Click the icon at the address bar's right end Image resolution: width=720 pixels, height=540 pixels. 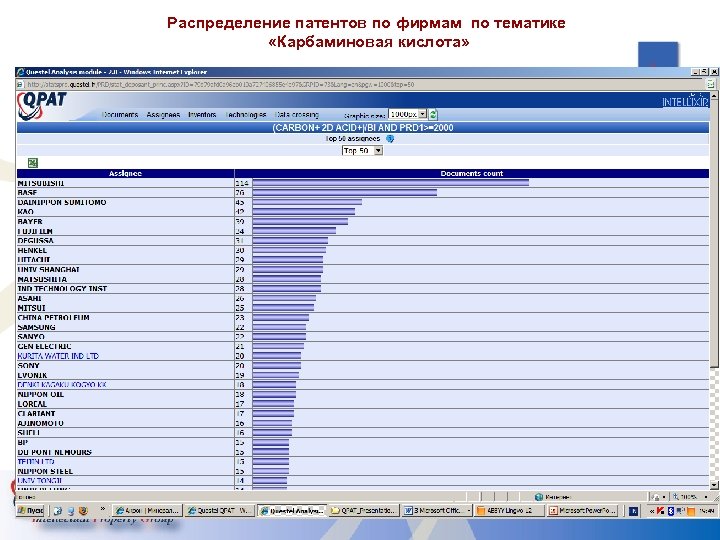[711, 84]
